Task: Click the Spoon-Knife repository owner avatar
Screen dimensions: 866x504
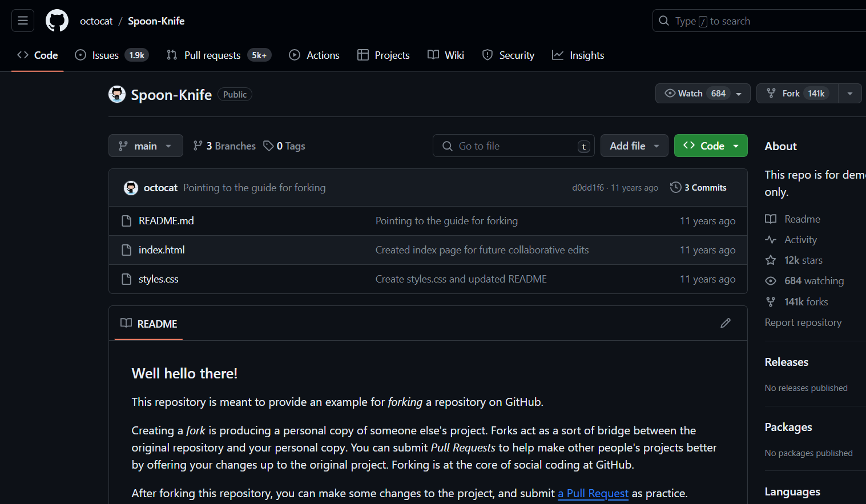Action: [117, 94]
